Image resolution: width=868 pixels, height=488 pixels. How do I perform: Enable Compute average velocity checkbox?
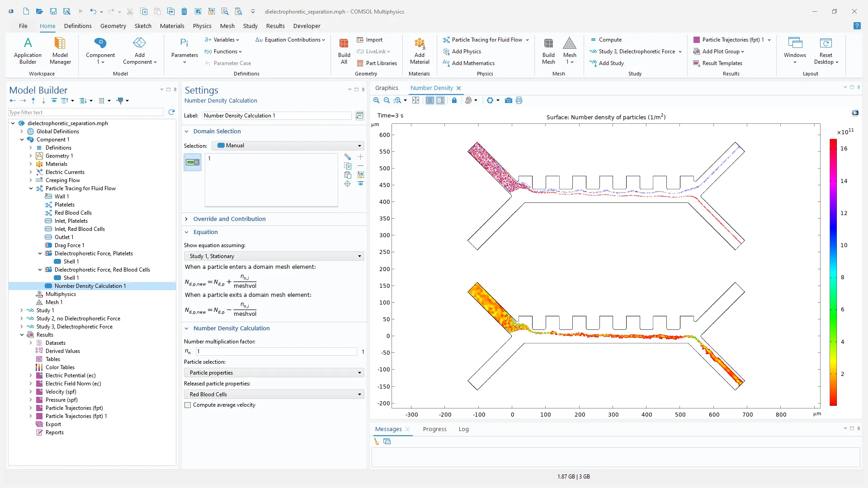[x=188, y=405]
